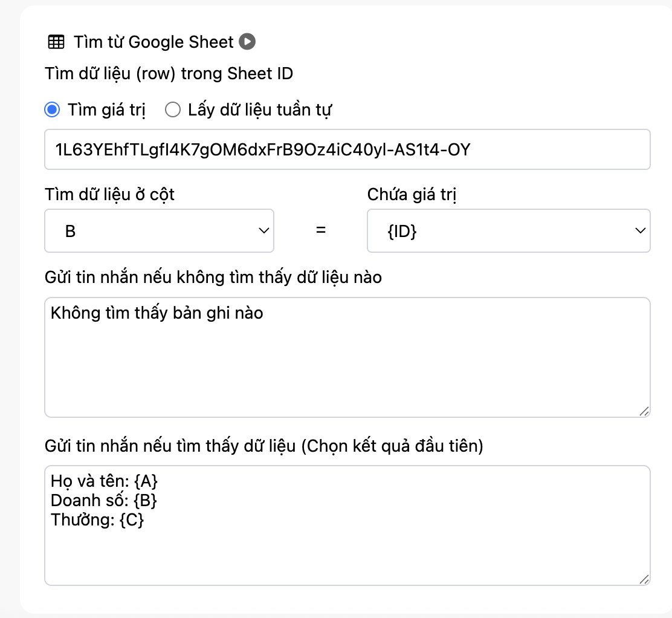Image resolution: width=672 pixels, height=618 pixels.
Task: Click the Sheet ID input field
Action: [x=347, y=149]
